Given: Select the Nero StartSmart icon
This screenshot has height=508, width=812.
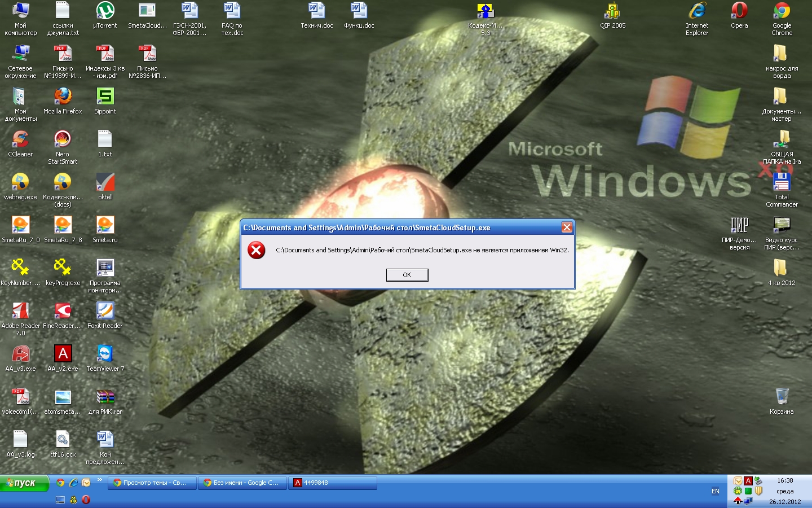Looking at the screenshot, I should [x=63, y=147].
